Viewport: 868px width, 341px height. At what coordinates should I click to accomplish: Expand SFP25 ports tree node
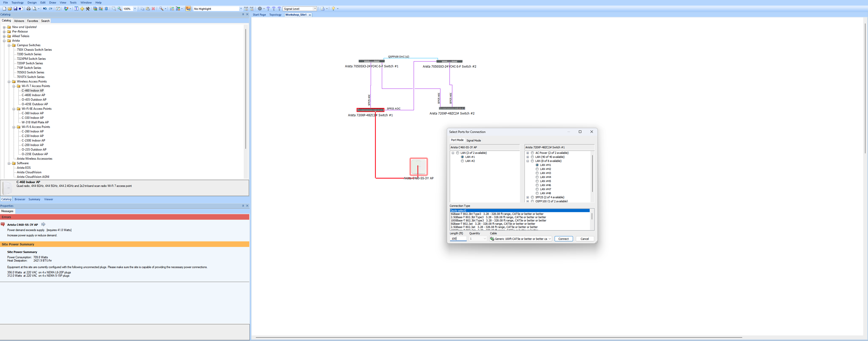tap(528, 197)
